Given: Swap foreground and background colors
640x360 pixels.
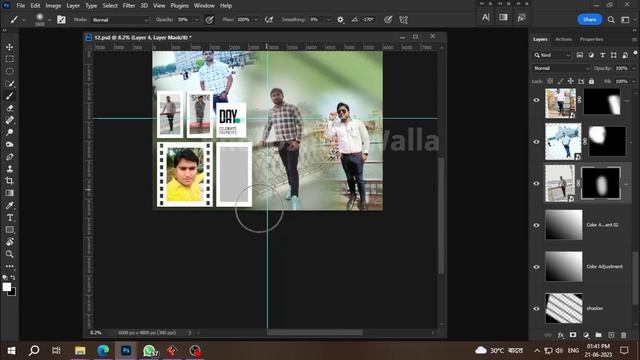Looking at the screenshot, I should pyautogui.click(x=13, y=278).
